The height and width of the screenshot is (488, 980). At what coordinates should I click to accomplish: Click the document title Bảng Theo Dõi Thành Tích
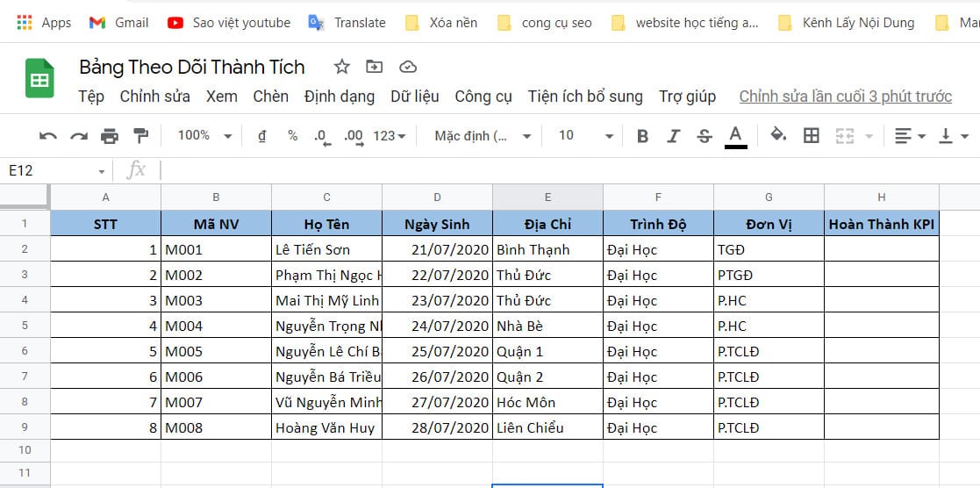[x=192, y=67]
